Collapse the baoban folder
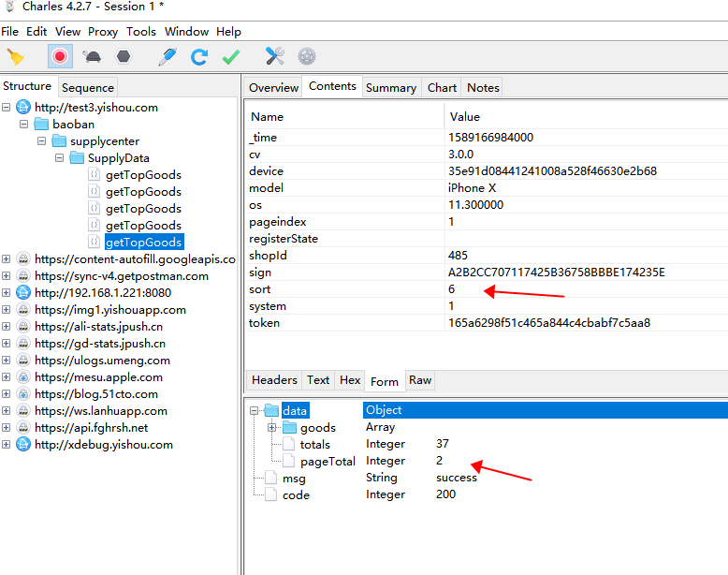Screen dimensions: 728x575 (23, 125)
